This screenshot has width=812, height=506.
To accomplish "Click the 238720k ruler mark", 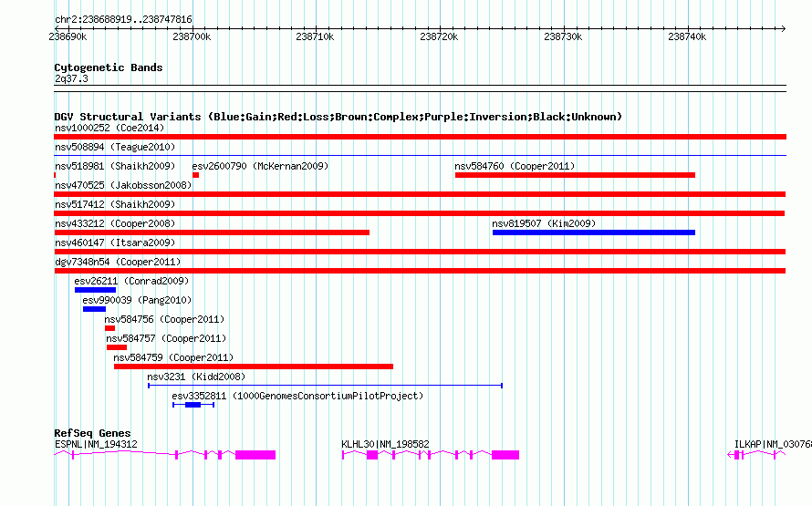I will pos(439,36).
